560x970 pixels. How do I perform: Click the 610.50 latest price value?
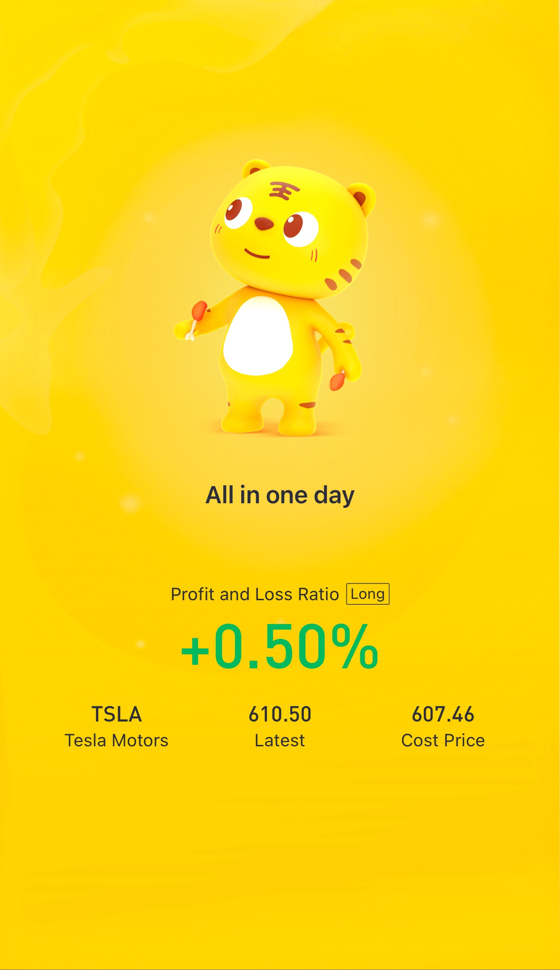tap(280, 714)
